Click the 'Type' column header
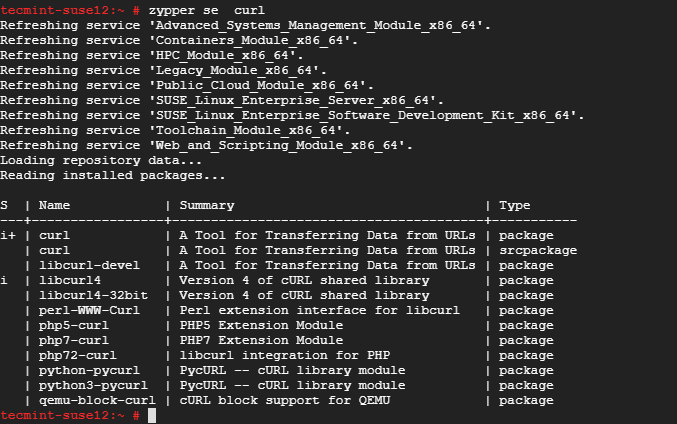Screen dimensions: 677x424 tap(514, 205)
